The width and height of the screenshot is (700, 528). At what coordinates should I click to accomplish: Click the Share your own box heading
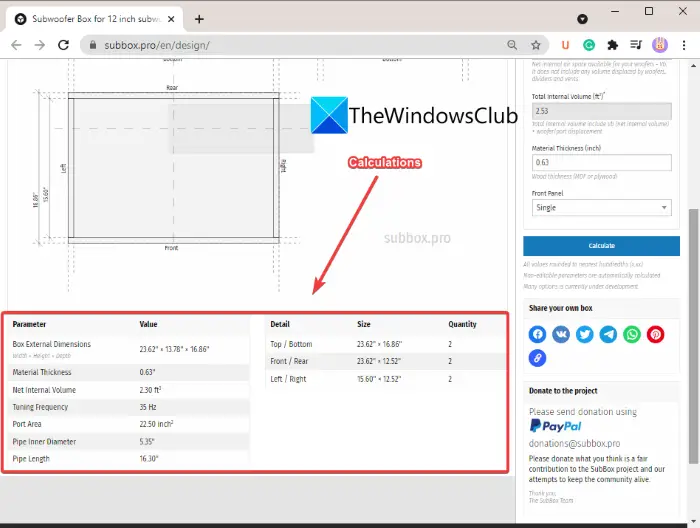tap(561, 308)
